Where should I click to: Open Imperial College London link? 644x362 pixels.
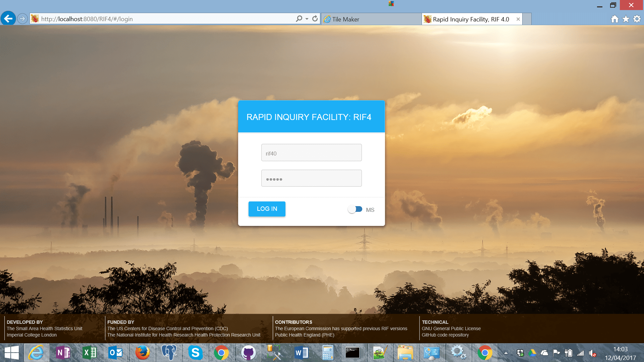click(32, 335)
